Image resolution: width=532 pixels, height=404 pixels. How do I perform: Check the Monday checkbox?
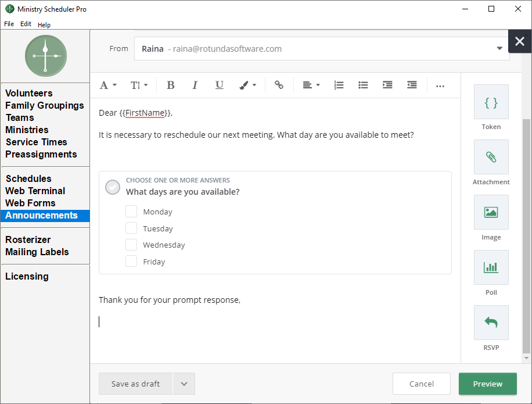131,211
